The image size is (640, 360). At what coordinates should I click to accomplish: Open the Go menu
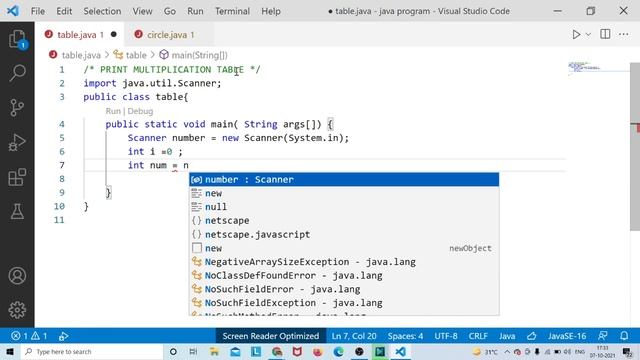[170, 11]
